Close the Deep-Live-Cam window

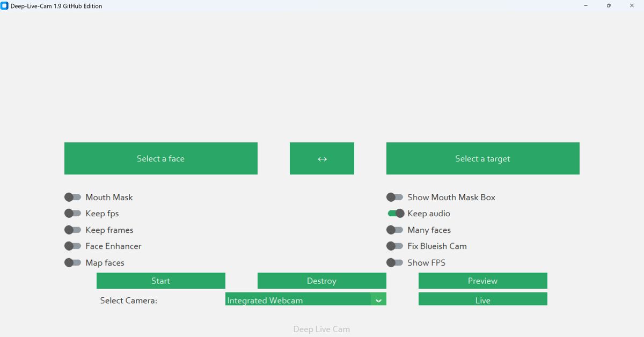click(632, 6)
